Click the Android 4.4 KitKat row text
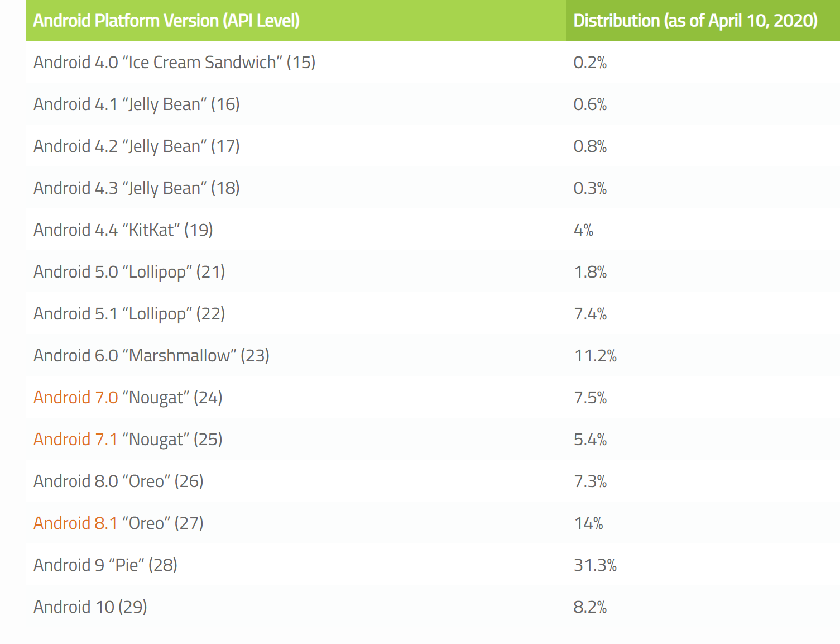The width and height of the screenshot is (840, 644). click(x=123, y=230)
